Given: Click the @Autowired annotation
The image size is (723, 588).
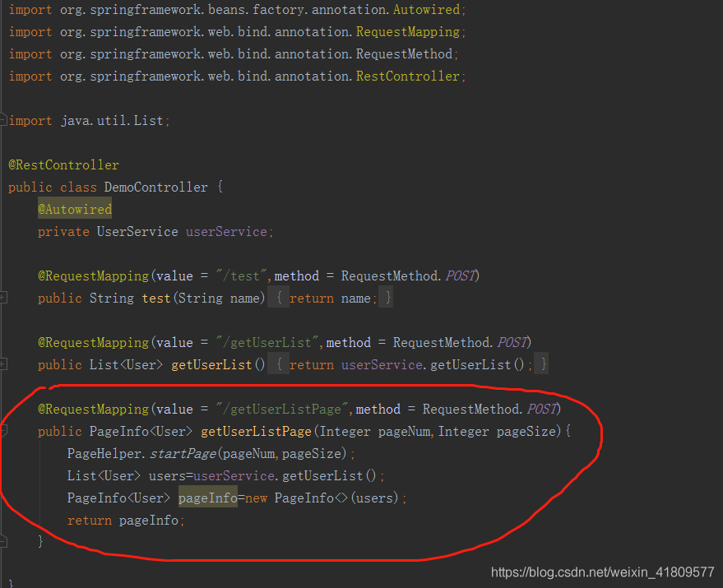Looking at the screenshot, I should point(75,210).
